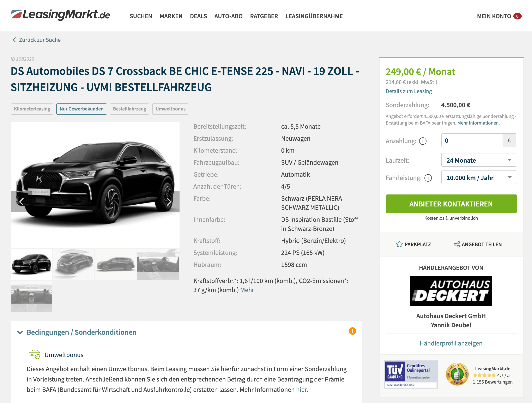Open cart counter badge beside Mein Konto
This screenshot has width=532, height=403.
517,16
